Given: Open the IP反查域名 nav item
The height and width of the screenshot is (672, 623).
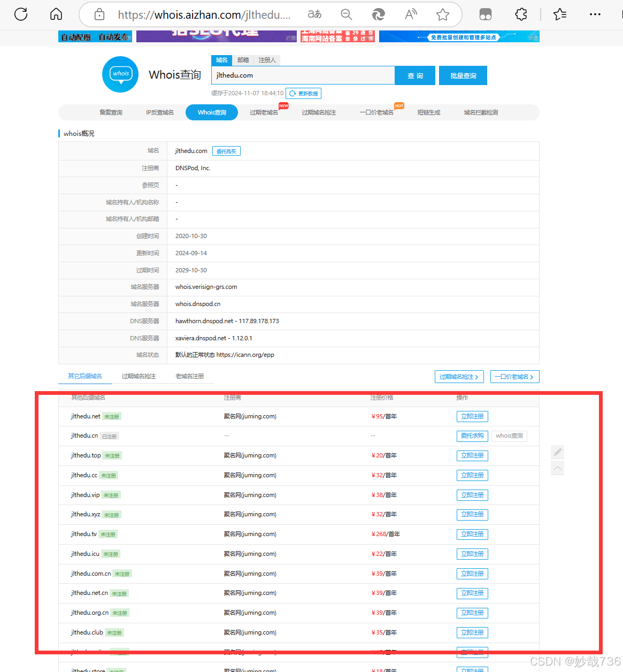Looking at the screenshot, I should (x=160, y=112).
